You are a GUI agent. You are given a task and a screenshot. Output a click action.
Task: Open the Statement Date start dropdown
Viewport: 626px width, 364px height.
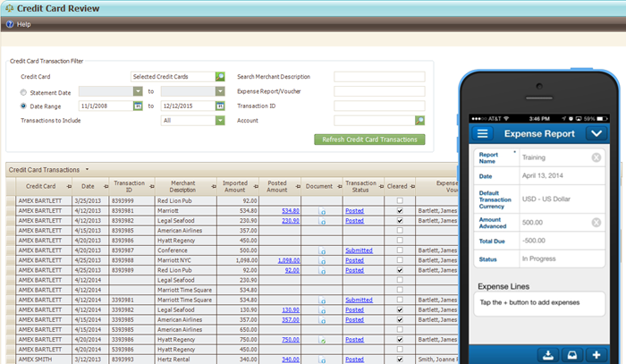tap(138, 91)
